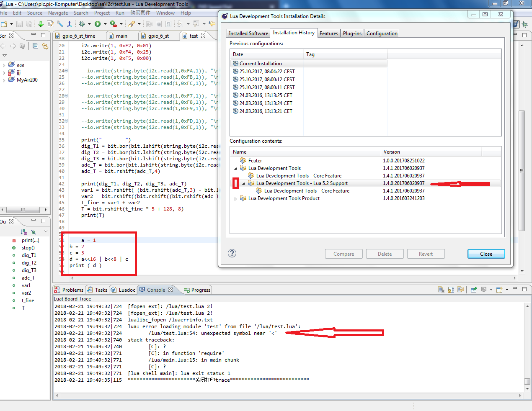
Task: Switch to the Luadoc view tab
Action: click(123, 290)
